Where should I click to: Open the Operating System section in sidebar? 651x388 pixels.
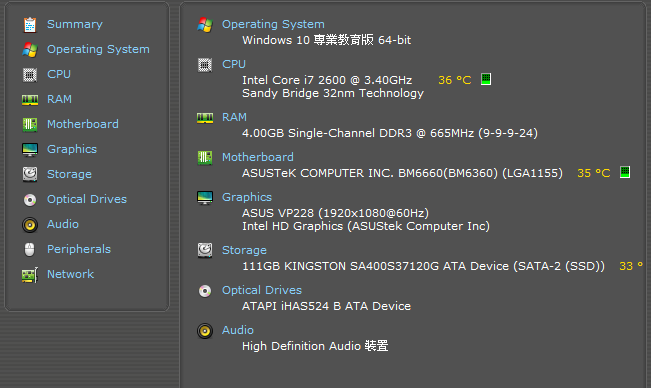[98, 49]
